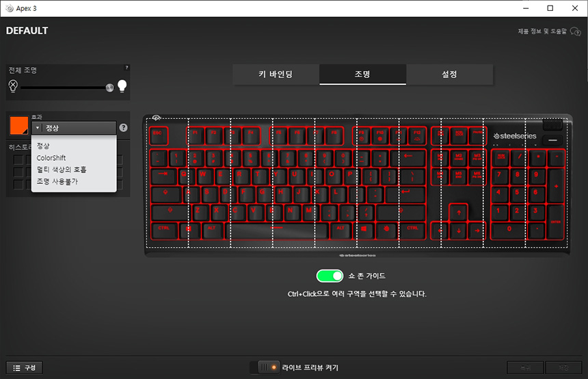Select the left arrow key
Viewport: 588px width, 379px height.
tap(440, 231)
